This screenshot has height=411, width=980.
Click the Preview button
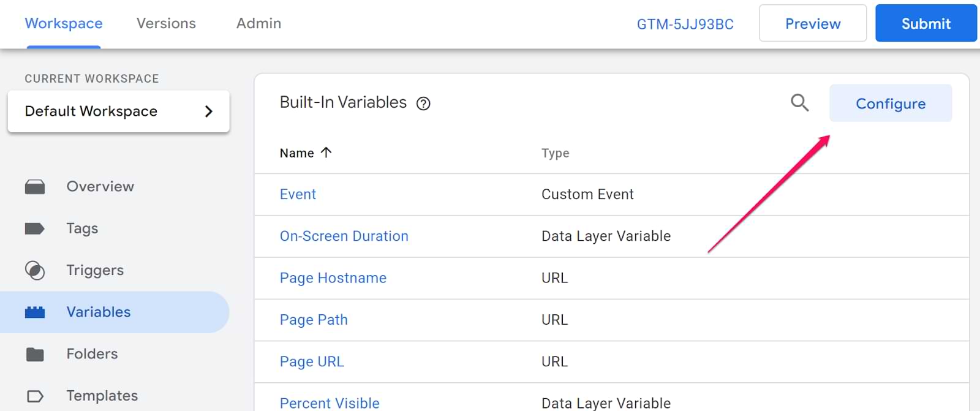coord(812,23)
